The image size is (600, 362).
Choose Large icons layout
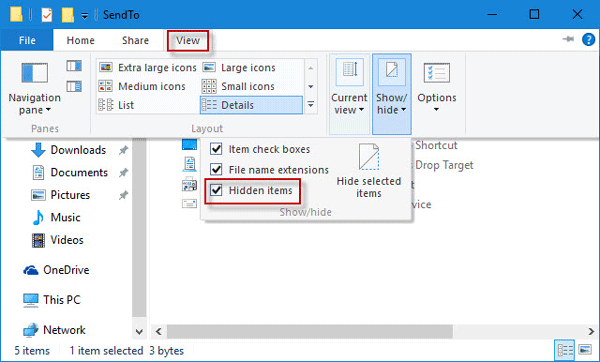(x=239, y=68)
